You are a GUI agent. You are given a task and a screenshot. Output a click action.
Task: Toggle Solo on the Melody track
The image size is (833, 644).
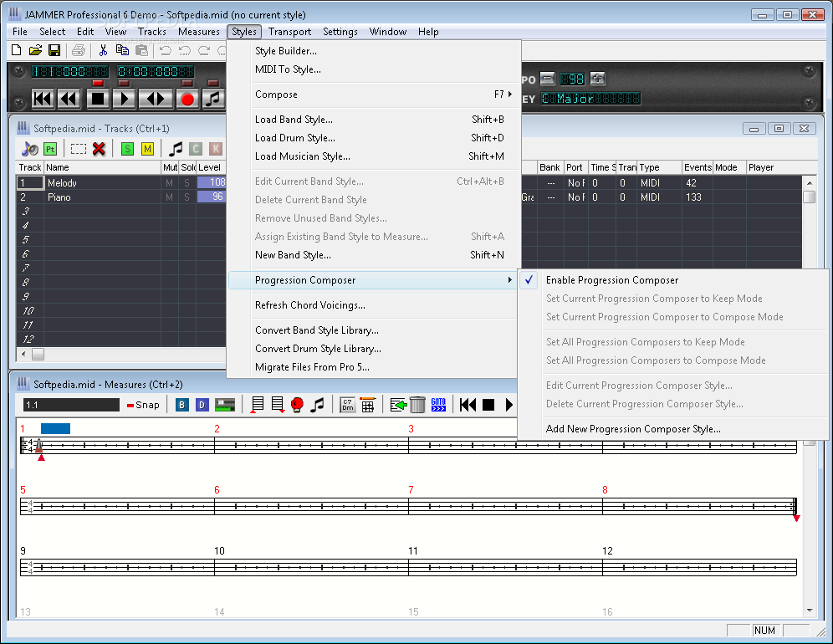point(187,183)
